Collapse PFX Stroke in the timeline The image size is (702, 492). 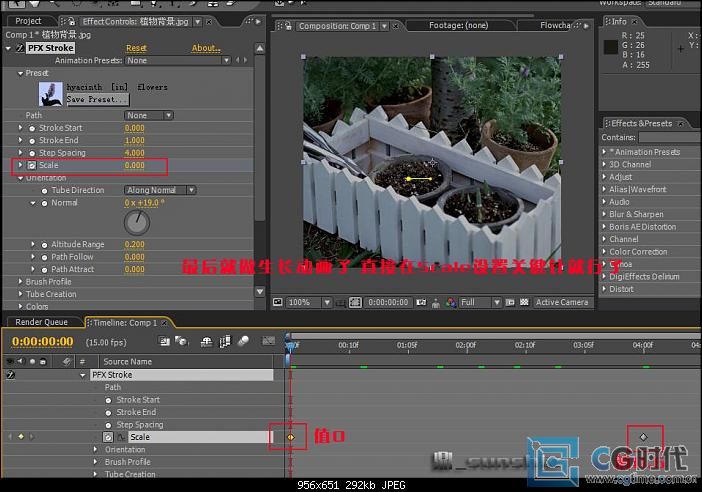coord(83,375)
